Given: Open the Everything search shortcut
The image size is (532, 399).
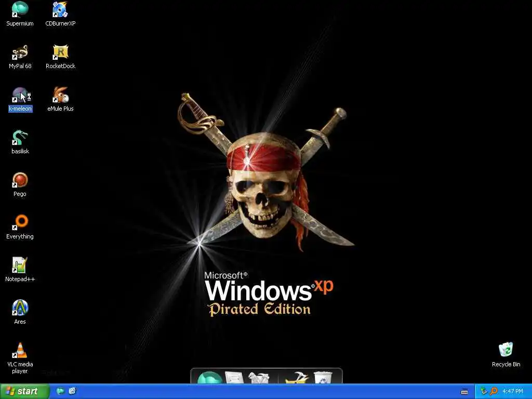Looking at the screenshot, I should point(20,227).
